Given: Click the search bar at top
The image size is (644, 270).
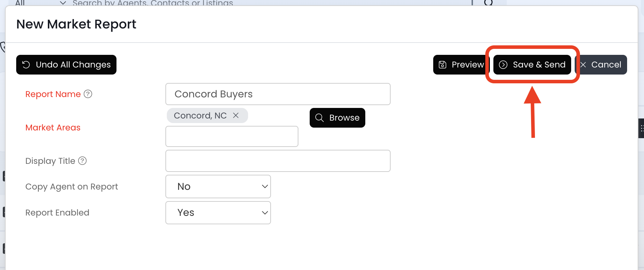Looking at the screenshot, I should (246, 3).
